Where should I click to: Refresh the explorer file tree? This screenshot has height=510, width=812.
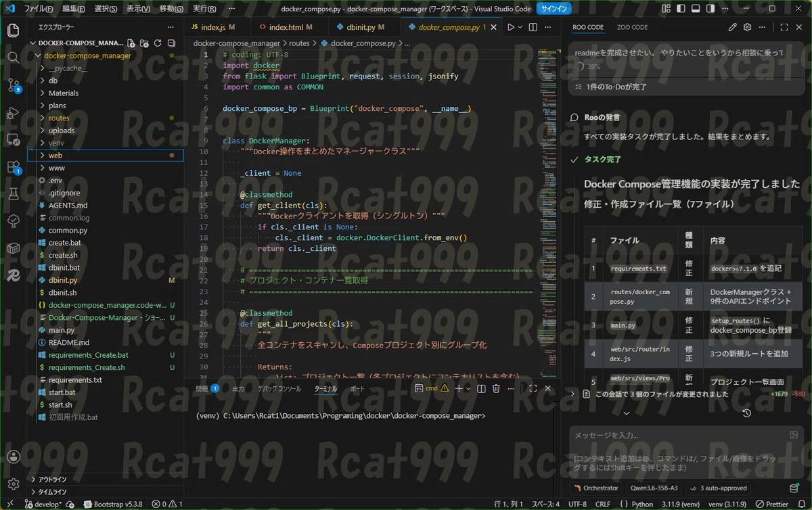tap(157, 43)
